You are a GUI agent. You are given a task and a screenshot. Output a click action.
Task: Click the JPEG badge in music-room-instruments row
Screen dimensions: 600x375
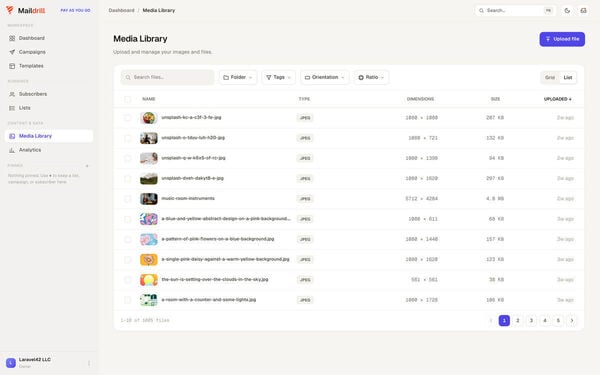pyautogui.click(x=305, y=199)
